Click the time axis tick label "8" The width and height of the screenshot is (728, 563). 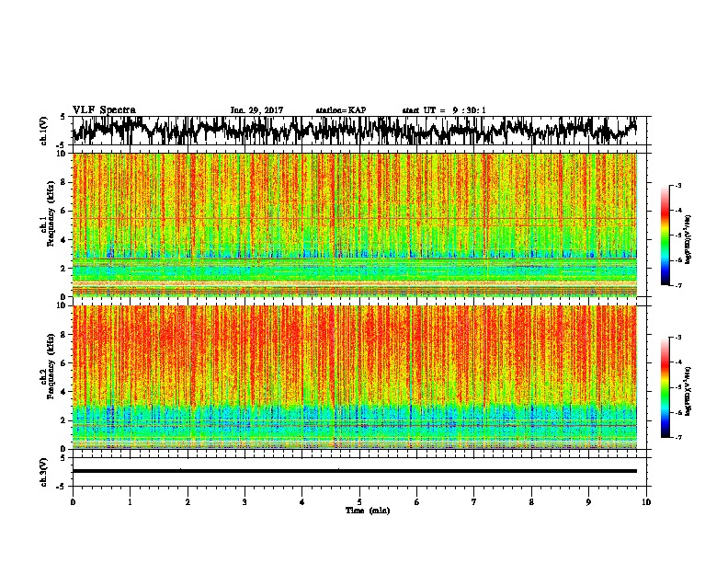tap(531, 502)
